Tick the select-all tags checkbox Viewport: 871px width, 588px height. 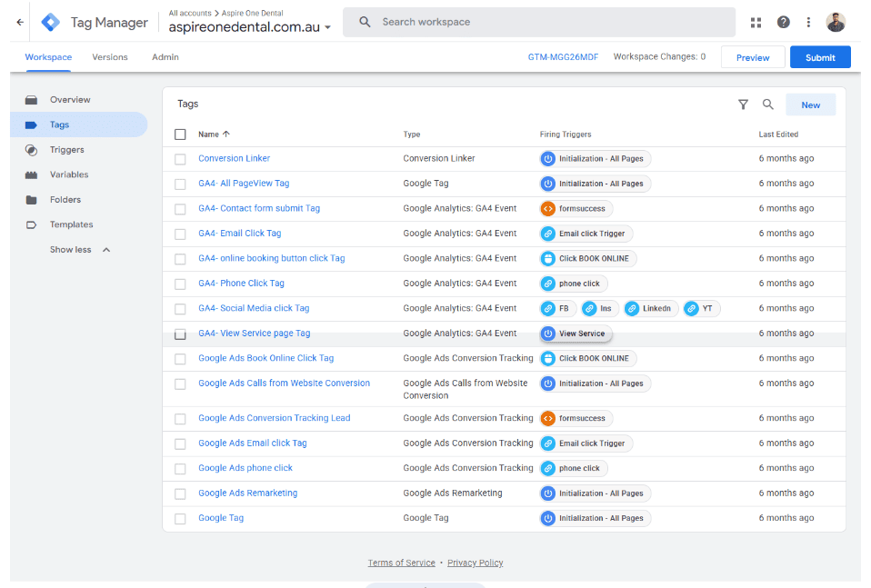point(180,135)
